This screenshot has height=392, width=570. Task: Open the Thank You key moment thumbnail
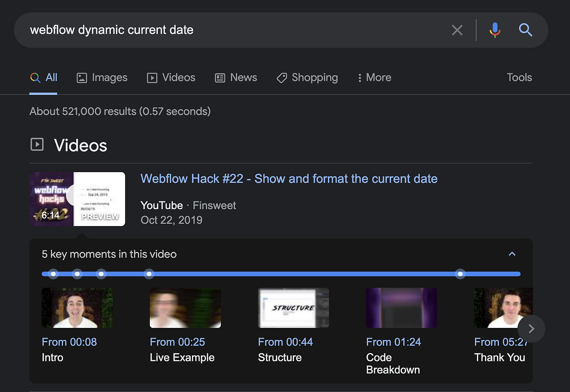tap(503, 308)
